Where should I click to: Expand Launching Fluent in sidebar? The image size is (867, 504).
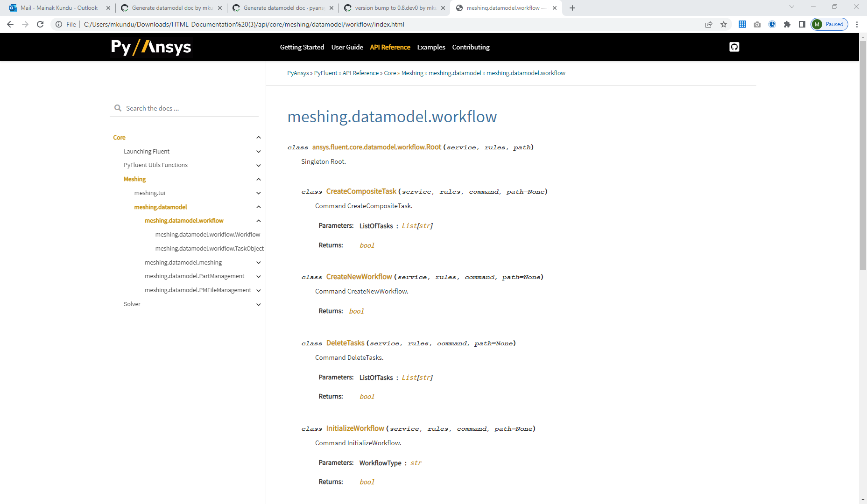click(x=259, y=152)
